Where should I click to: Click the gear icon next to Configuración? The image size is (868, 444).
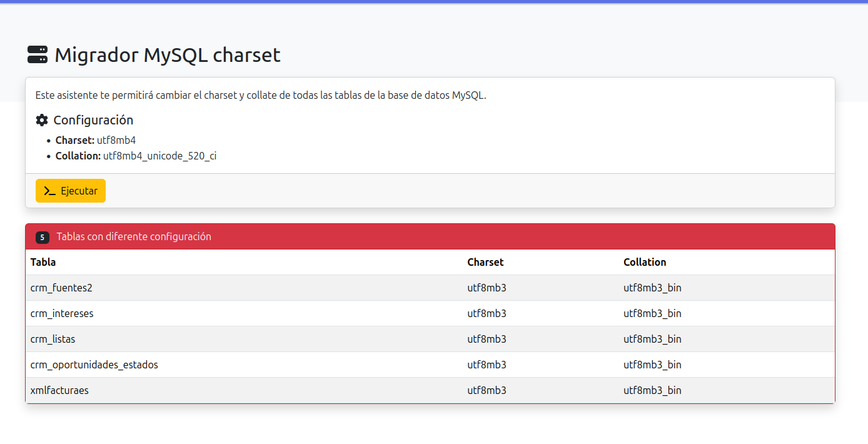(41, 119)
